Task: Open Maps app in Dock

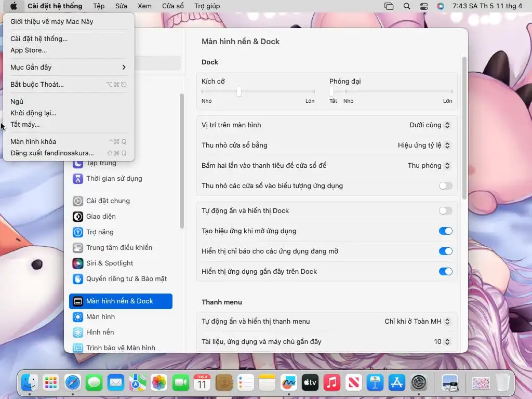Action: point(137,383)
